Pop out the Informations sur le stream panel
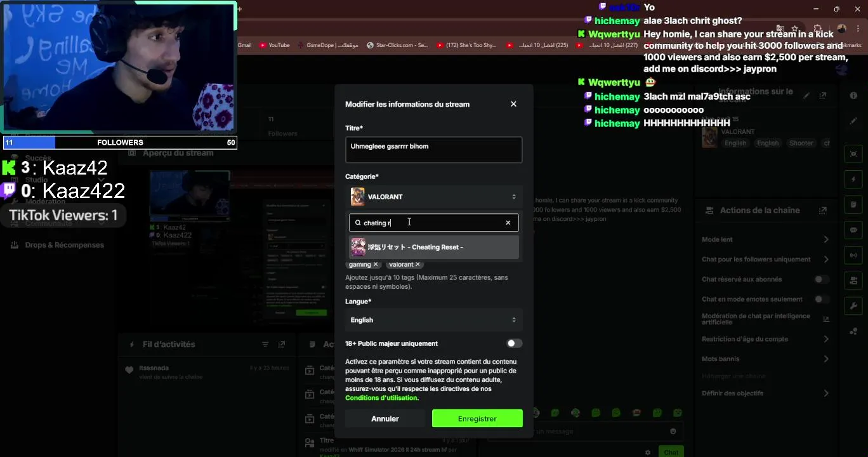The width and height of the screenshot is (868, 457). pos(823,96)
